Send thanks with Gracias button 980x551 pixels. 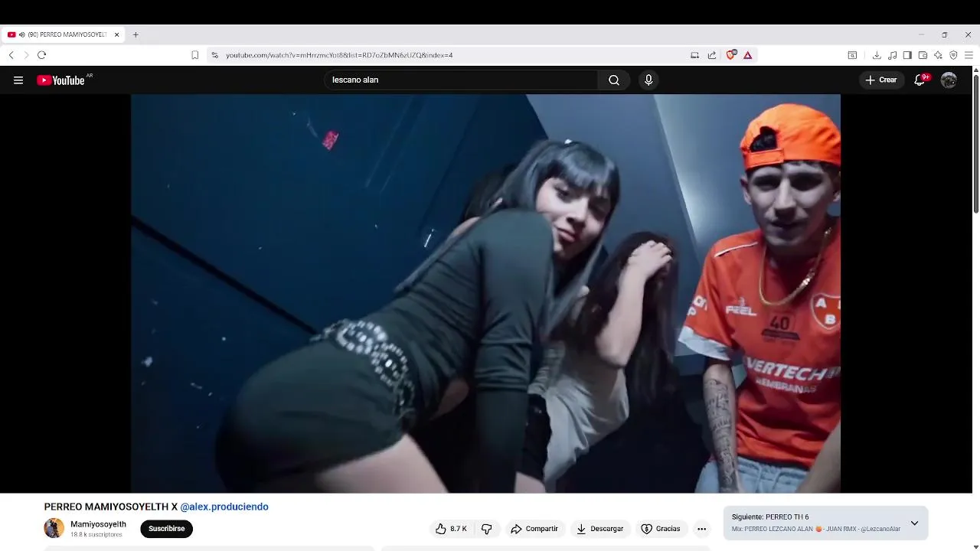click(660, 529)
